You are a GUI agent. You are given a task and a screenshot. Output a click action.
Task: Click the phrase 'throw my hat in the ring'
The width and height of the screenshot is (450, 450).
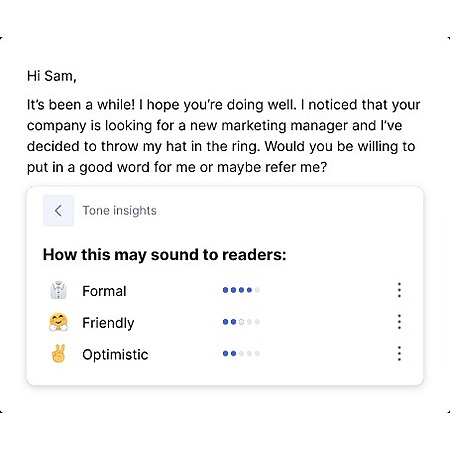tap(180, 146)
